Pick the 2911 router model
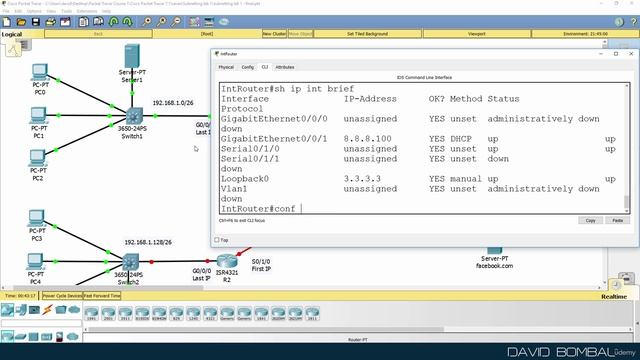640x360 pixels. coord(125,313)
